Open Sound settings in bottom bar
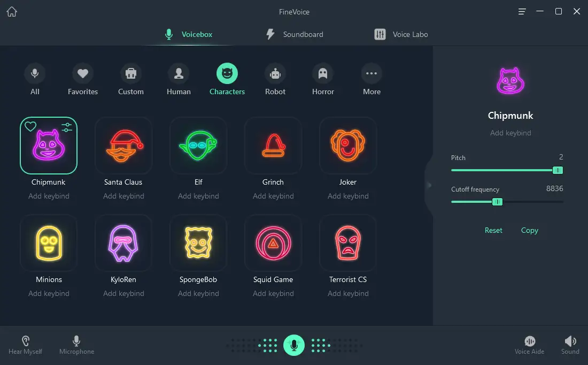 [570, 345]
